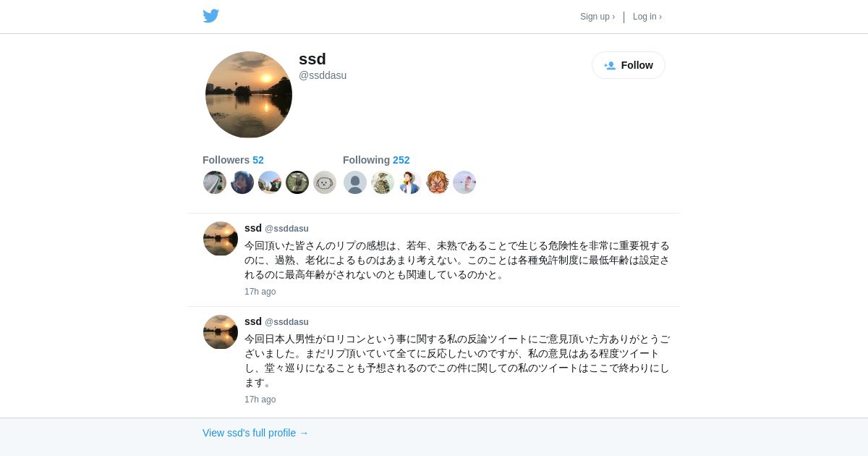868x456 pixels.
Task: Follow the ssd account
Action: (629, 65)
